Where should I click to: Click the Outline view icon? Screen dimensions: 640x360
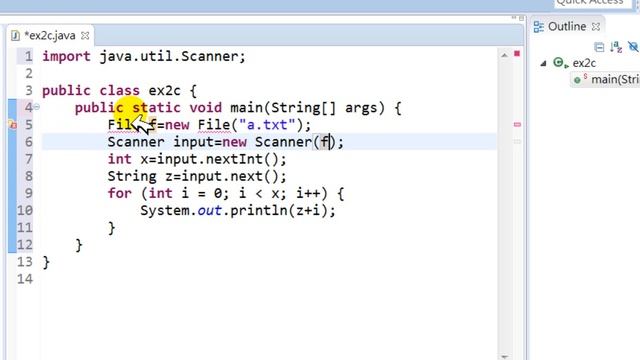point(538,27)
